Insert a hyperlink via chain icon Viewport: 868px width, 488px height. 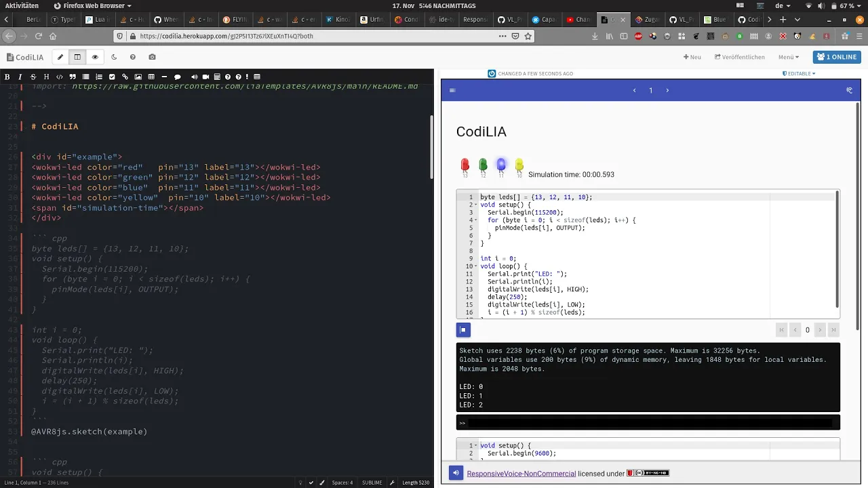[125, 77]
